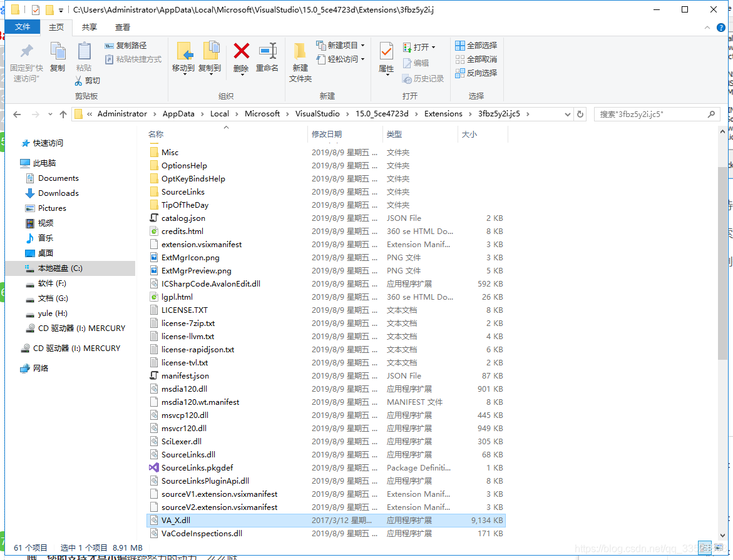Click the Help question mark icon
Screen dimensions: 733x560
click(x=721, y=28)
